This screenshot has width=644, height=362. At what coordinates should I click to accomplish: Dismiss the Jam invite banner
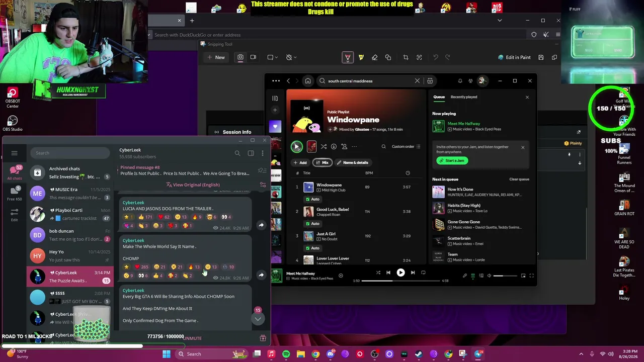pyautogui.click(x=523, y=147)
